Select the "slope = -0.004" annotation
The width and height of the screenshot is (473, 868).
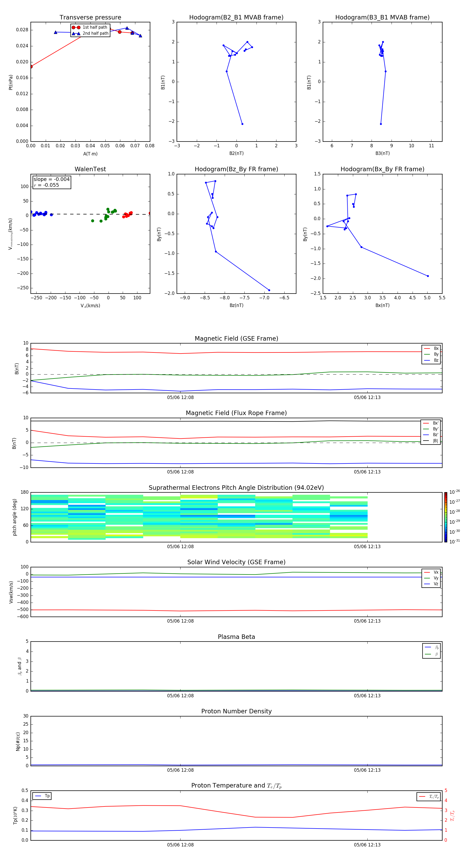52,179
